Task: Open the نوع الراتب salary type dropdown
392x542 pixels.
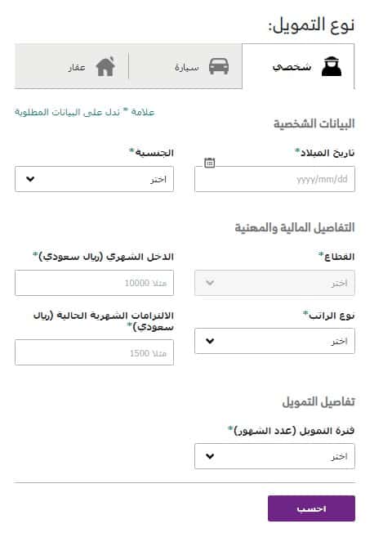Action: 274,341
